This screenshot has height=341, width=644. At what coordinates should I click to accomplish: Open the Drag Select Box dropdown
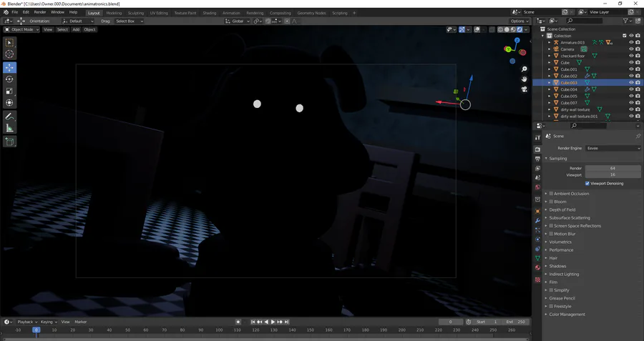click(x=129, y=21)
